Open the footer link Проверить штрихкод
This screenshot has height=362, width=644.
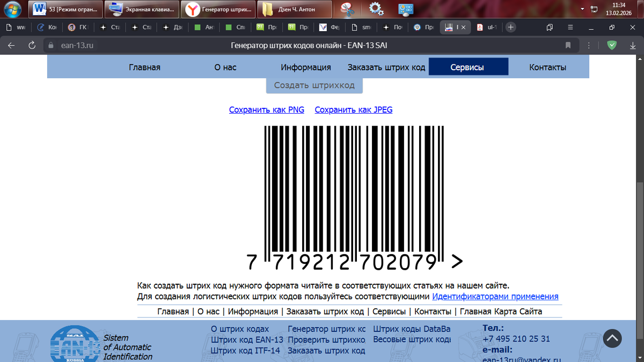point(327,340)
